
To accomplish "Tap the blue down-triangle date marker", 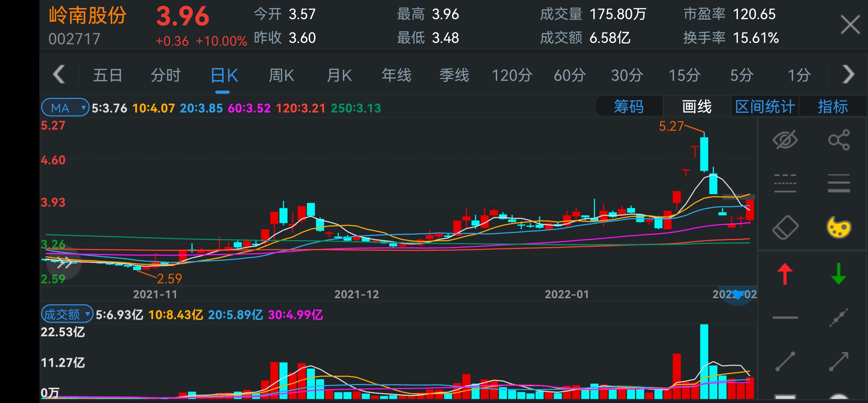I will [x=738, y=295].
